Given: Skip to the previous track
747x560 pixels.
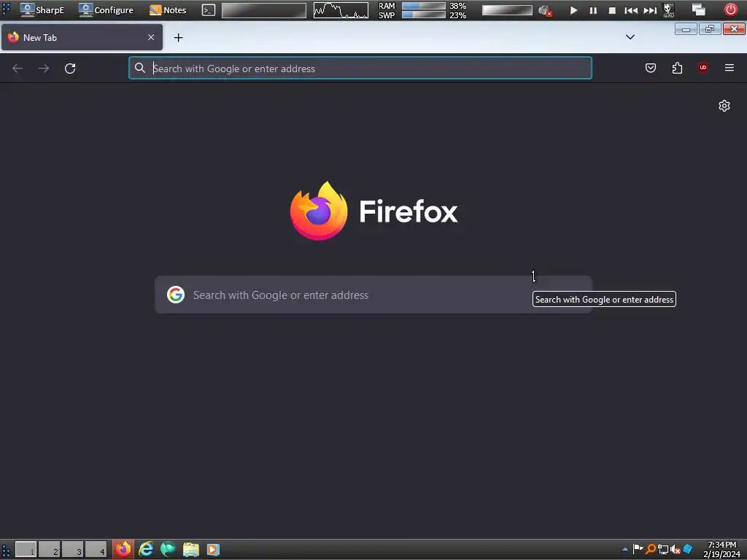Looking at the screenshot, I should tap(631, 10).
